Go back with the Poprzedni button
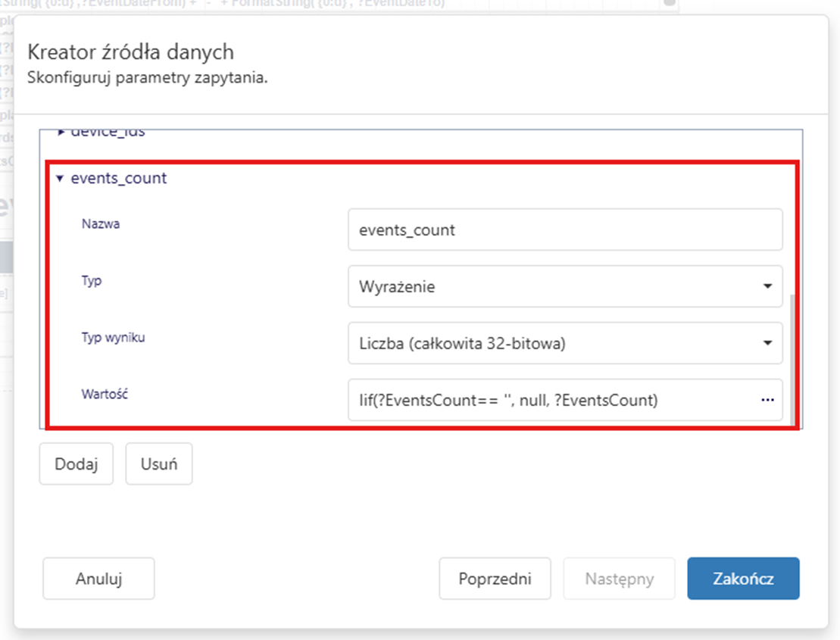The image size is (840, 640). click(495, 579)
